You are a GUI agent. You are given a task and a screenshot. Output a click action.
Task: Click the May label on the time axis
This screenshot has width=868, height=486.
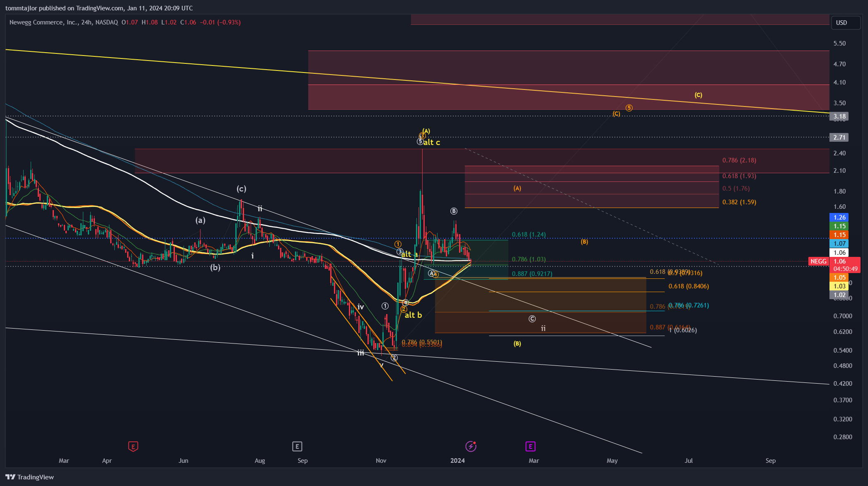click(612, 461)
